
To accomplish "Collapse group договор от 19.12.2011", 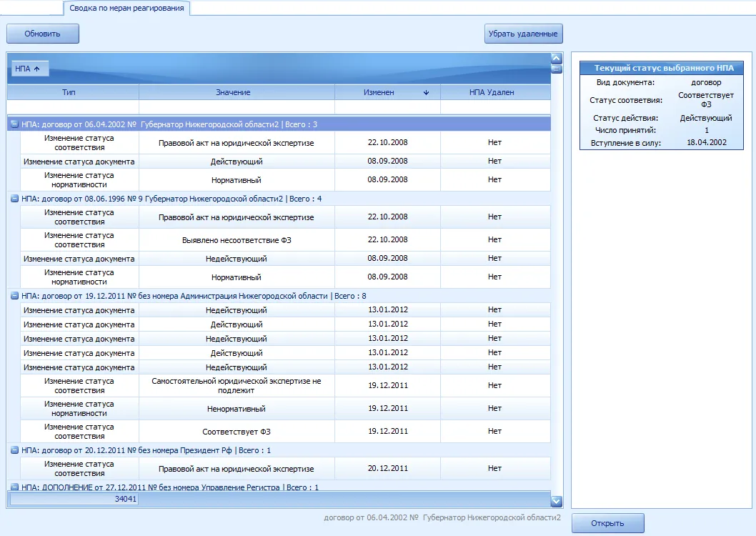I will (x=14, y=296).
